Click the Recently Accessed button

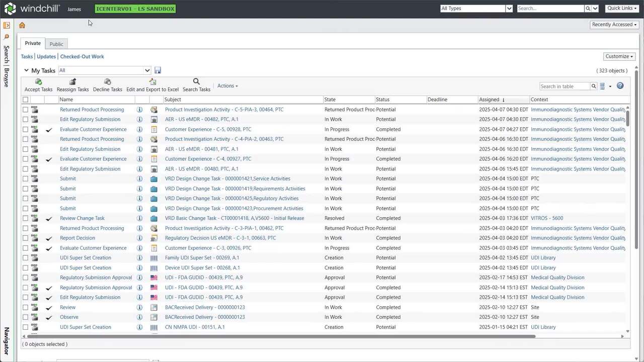point(614,25)
